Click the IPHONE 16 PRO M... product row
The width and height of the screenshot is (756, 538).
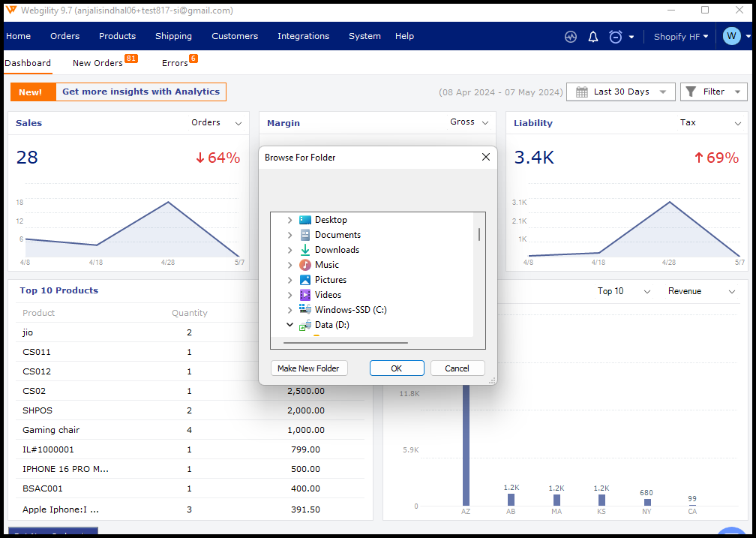click(x=190, y=469)
